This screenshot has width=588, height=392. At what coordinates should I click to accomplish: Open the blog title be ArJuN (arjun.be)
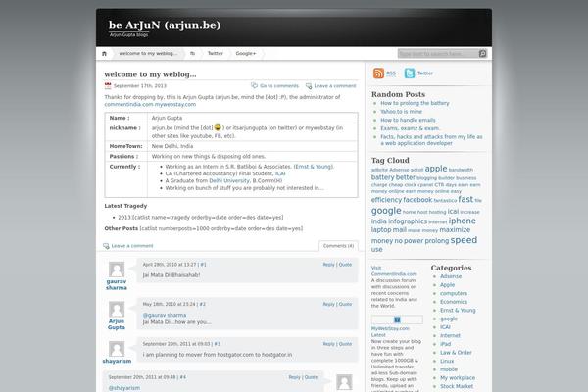point(165,25)
